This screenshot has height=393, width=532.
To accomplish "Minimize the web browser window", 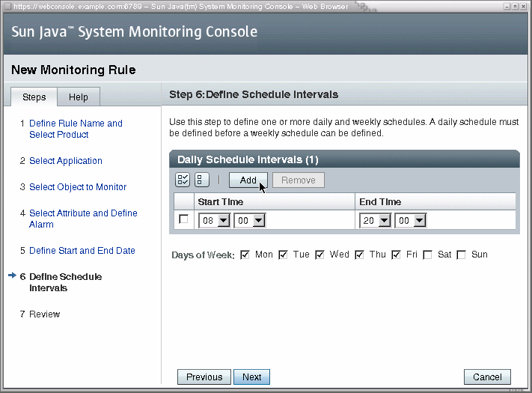I will coord(507,6).
